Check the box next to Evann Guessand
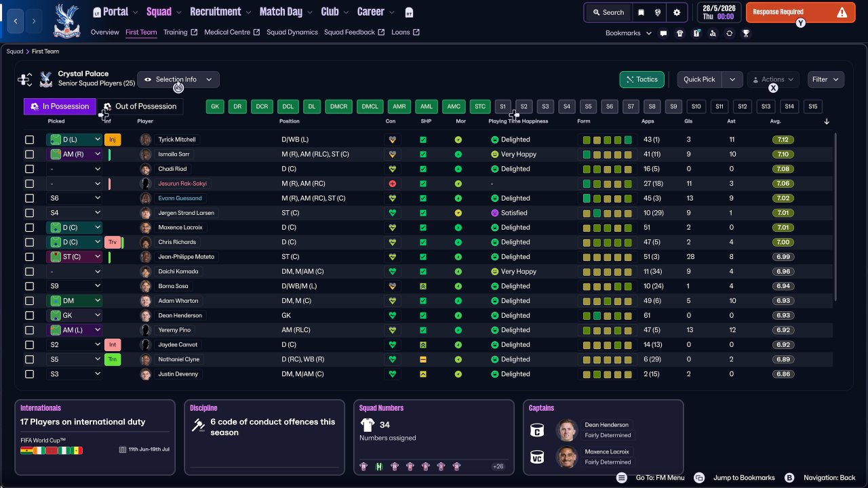Viewport: 868px width, 488px height. tap(29, 199)
